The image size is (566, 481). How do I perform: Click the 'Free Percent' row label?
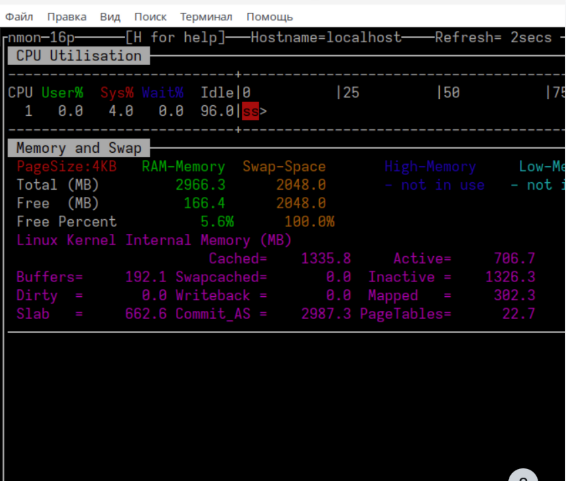click(x=67, y=222)
